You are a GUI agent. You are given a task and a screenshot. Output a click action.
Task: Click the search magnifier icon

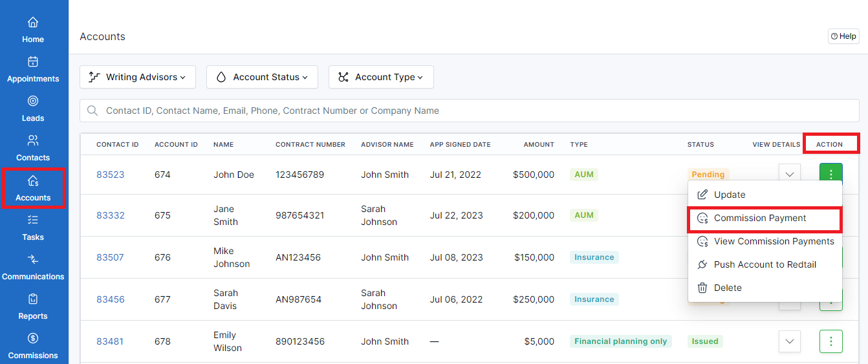(x=92, y=111)
